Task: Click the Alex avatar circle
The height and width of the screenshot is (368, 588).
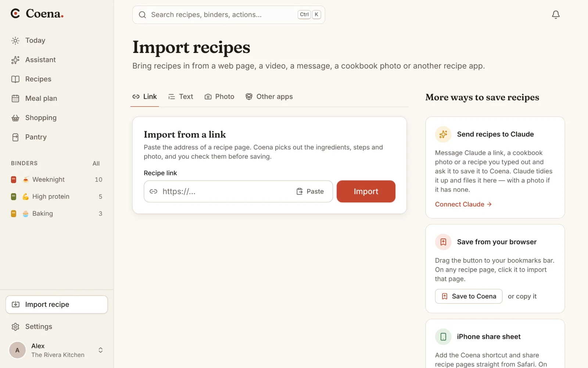Action: coord(17,350)
